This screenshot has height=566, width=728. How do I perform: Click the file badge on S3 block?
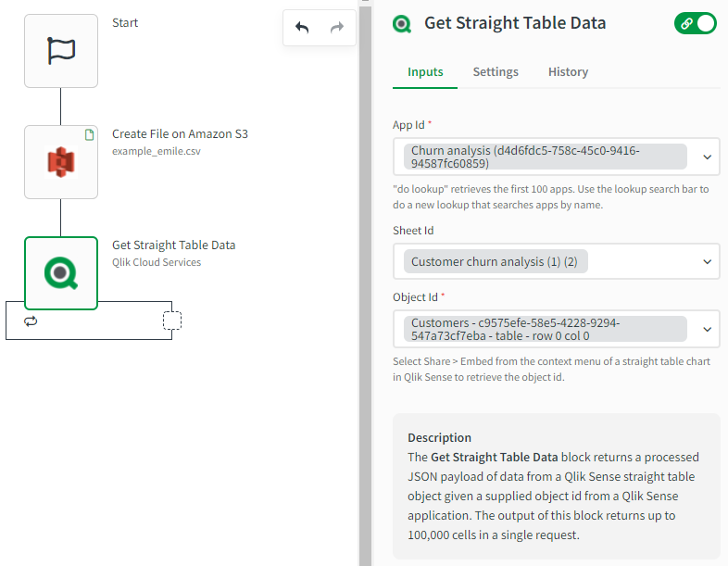tap(89, 135)
